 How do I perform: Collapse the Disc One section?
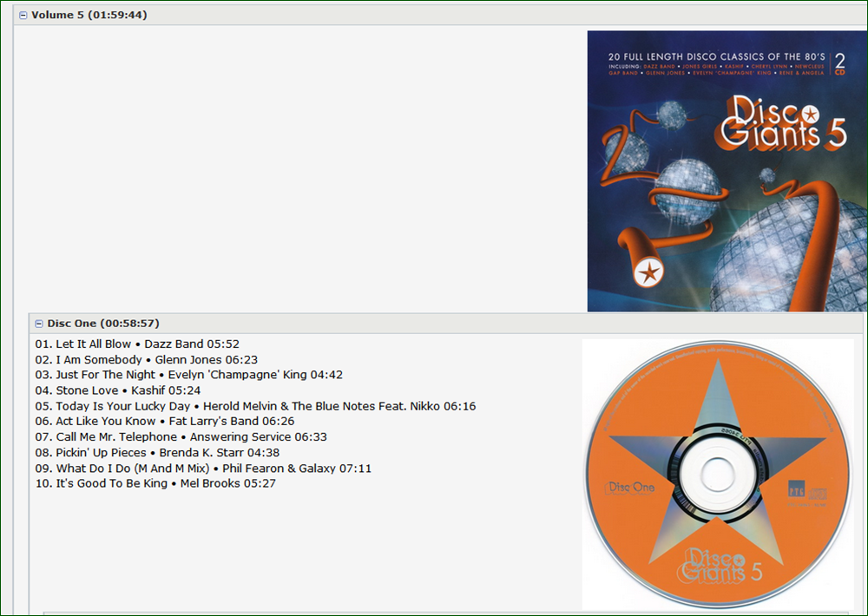point(39,324)
